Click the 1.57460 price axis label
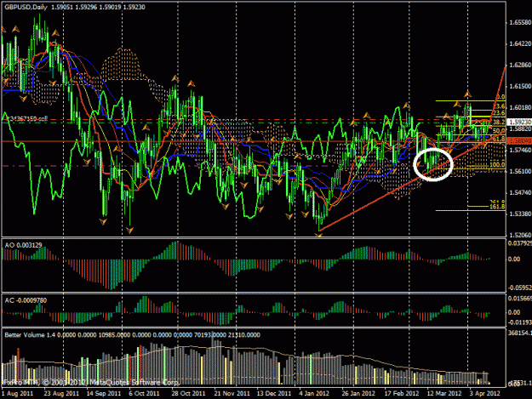The height and width of the screenshot is (399, 532). click(520, 150)
